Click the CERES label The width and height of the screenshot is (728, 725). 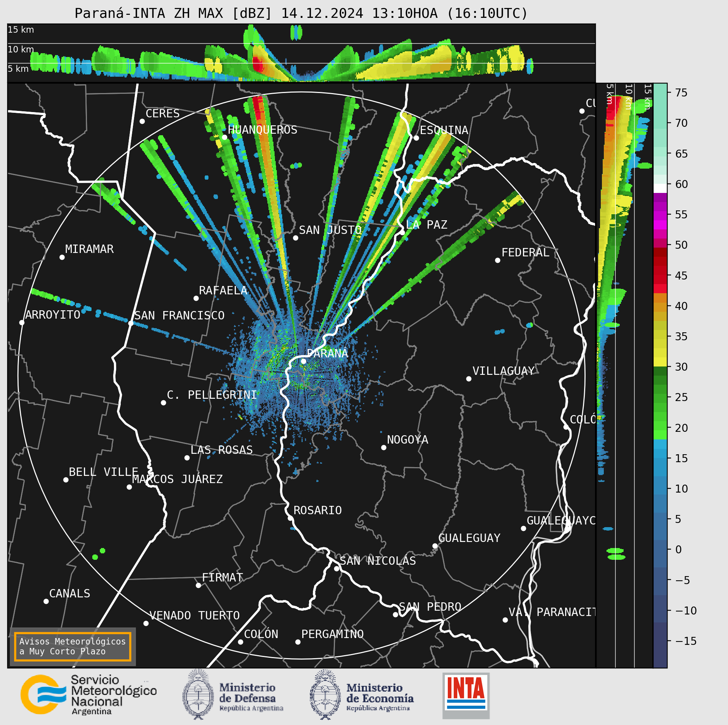pos(163,113)
